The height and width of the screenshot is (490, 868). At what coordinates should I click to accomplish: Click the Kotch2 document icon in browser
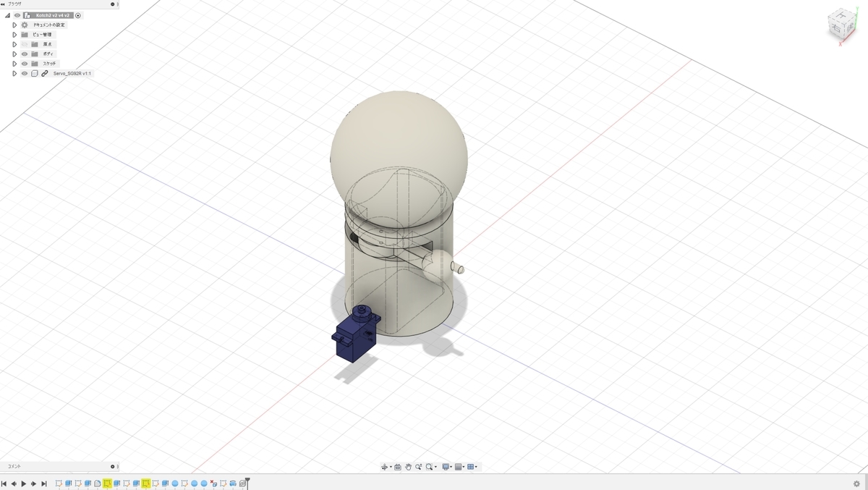pyautogui.click(x=27, y=15)
